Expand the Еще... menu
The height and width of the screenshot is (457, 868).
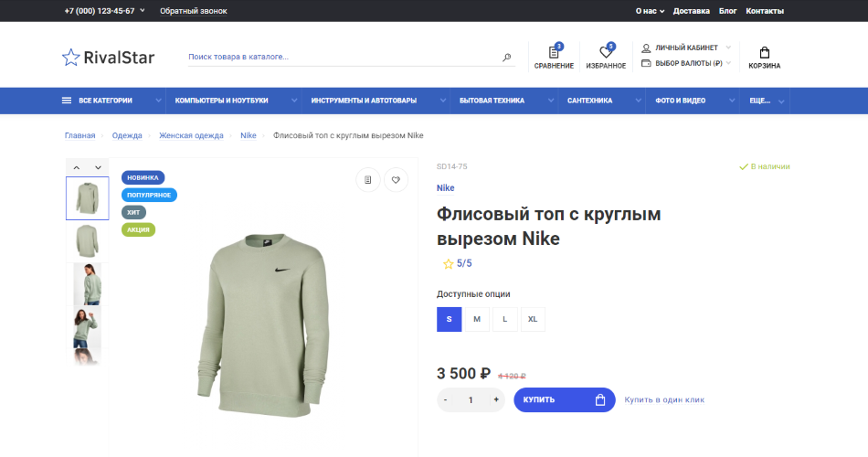coord(767,101)
